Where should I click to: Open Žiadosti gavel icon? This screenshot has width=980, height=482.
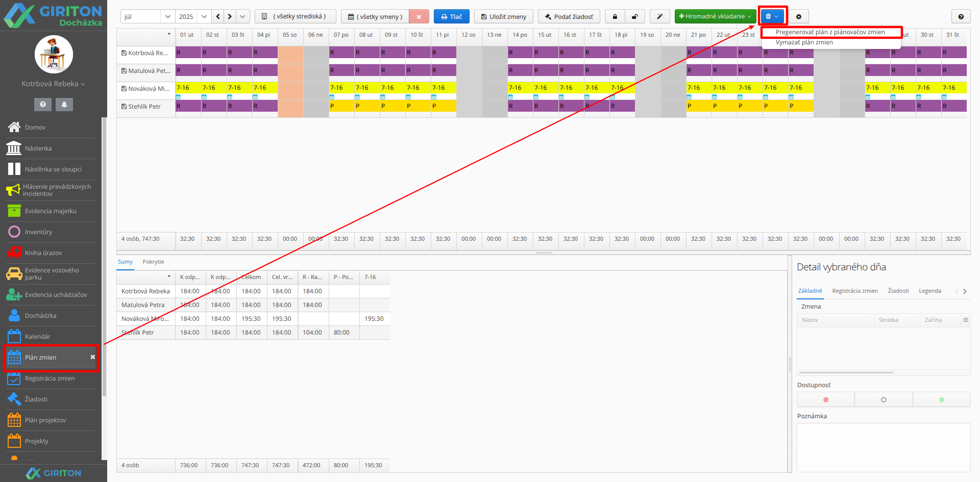click(14, 399)
